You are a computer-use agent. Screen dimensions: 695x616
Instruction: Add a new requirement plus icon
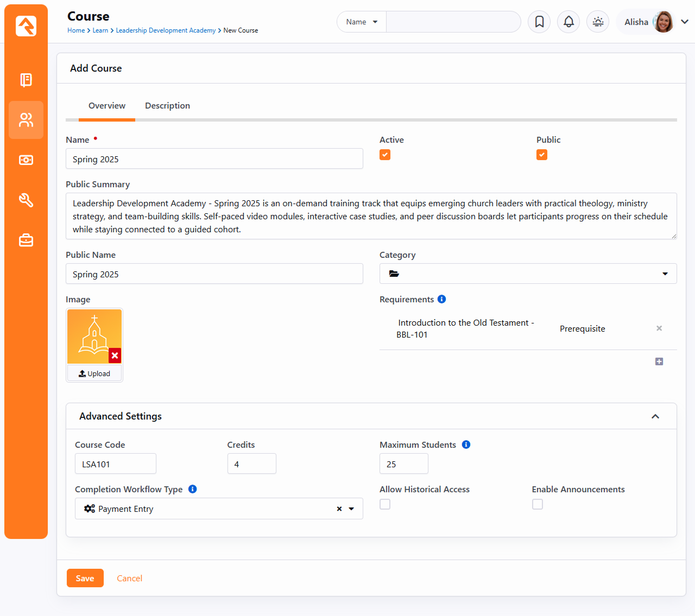click(659, 361)
